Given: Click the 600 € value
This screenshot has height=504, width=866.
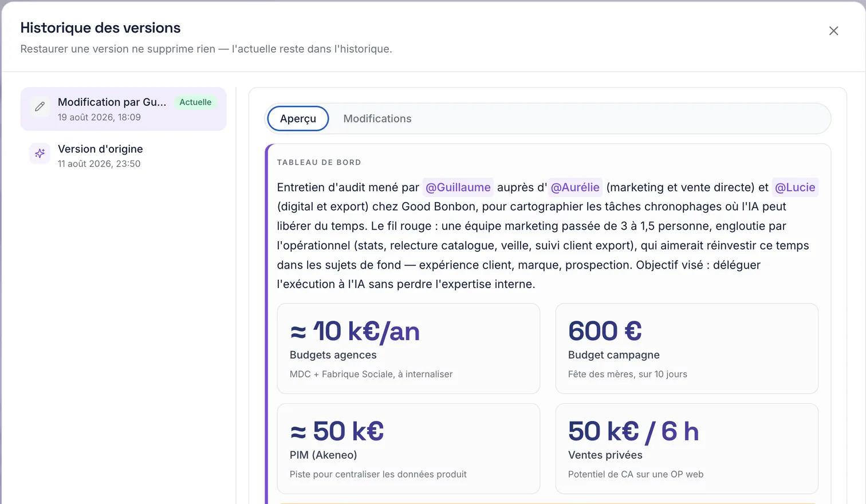Looking at the screenshot, I should [x=605, y=331].
